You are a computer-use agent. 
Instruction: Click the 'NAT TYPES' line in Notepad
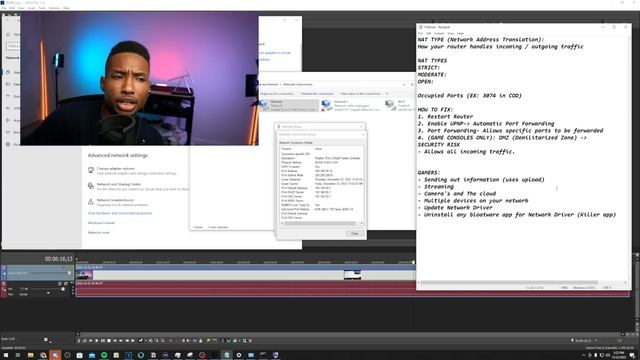click(432, 61)
